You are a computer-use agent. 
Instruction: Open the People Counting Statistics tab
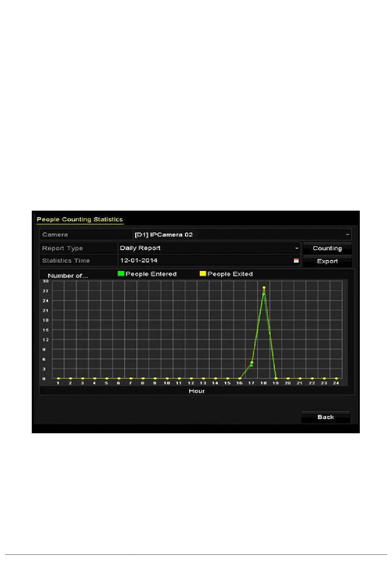[80, 219]
